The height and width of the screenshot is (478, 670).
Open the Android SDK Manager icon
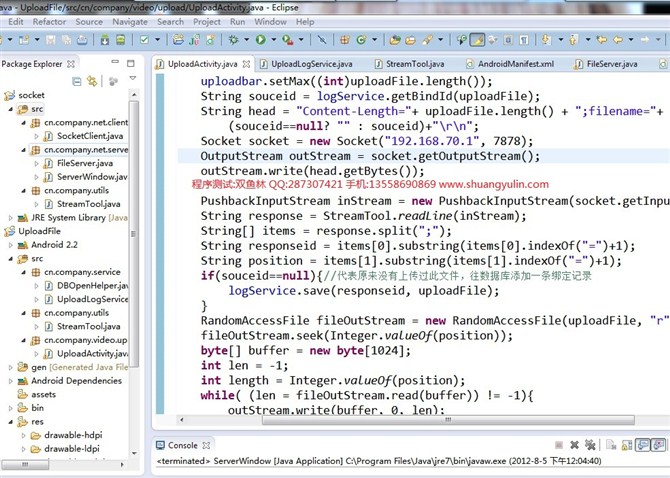tap(105, 40)
